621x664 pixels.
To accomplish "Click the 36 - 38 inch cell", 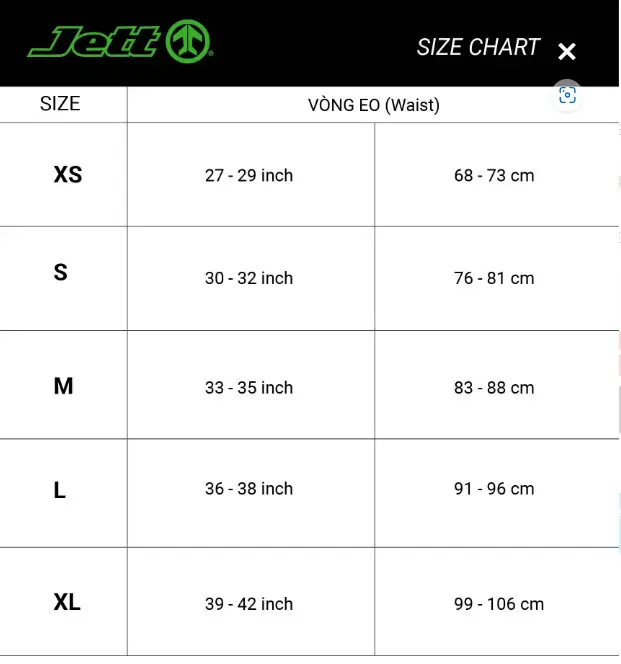I will [x=249, y=489].
